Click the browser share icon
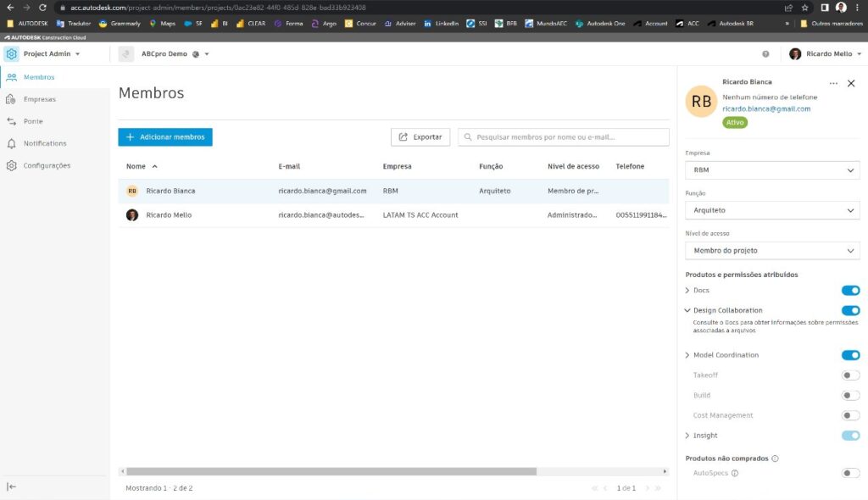 [788, 8]
